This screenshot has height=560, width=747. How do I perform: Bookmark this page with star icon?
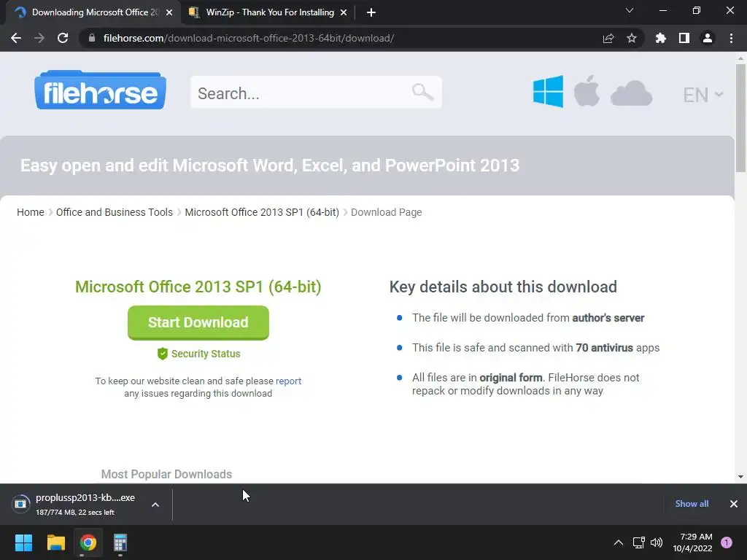pyautogui.click(x=632, y=38)
